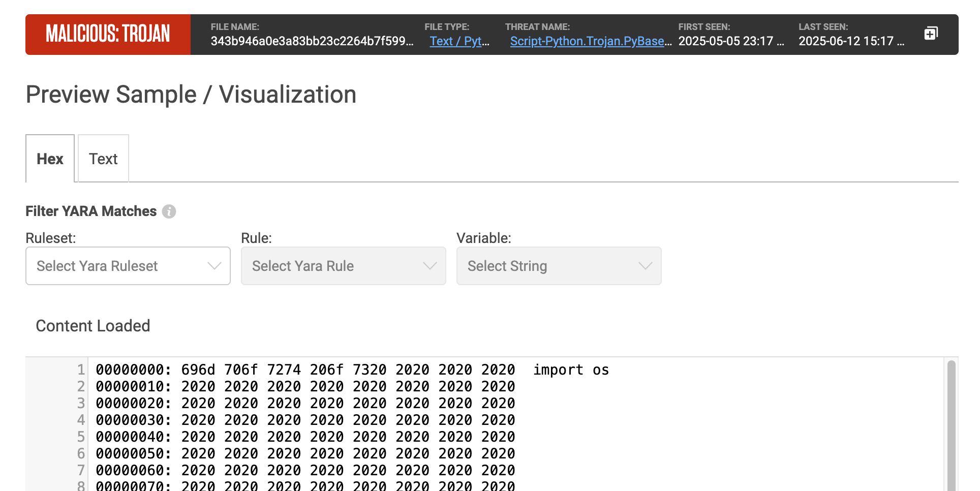980x491 pixels.
Task: Click the hex bytes 696d on line 1
Action: tap(198, 370)
